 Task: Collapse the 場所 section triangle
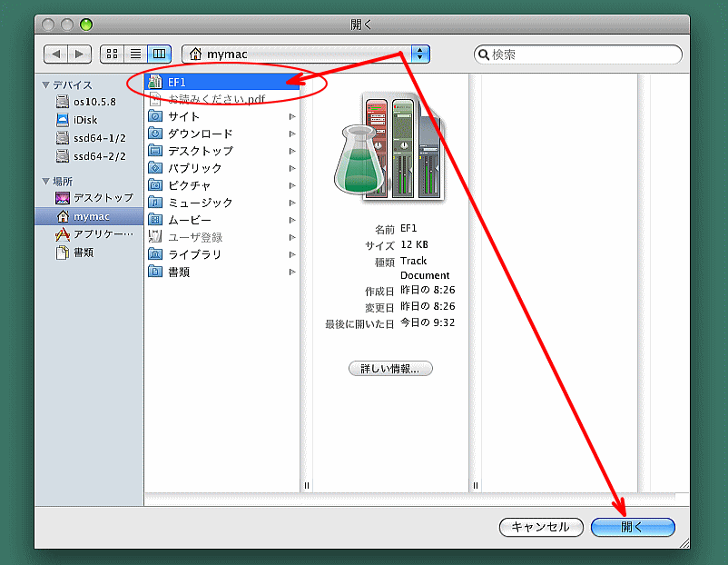tap(45, 182)
